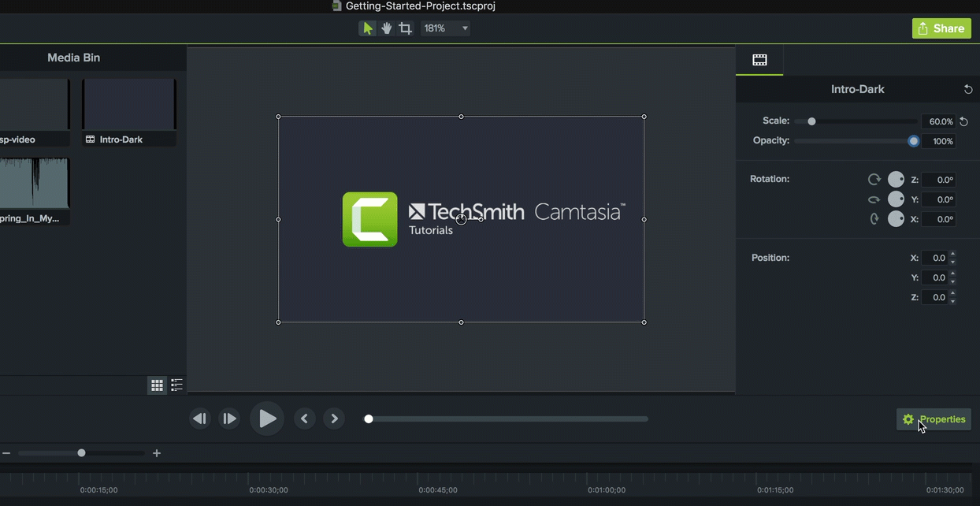Toggle the Properties panel button
This screenshot has height=506, width=980.
(x=934, y=419)
